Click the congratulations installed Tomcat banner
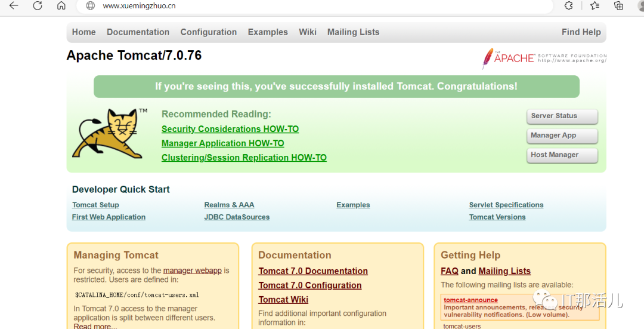This screenshot has height=329, width=644. pyautogui.click(x=336, y=87)
